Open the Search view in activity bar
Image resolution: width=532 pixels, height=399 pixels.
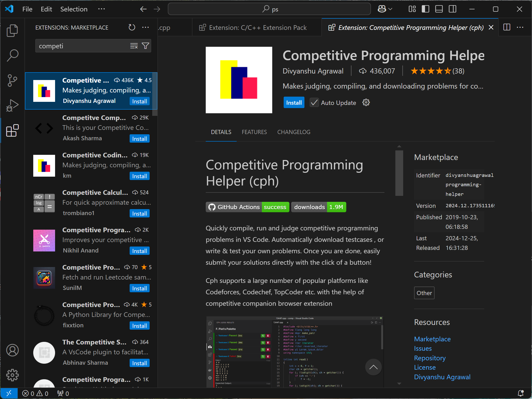point(12,56)
